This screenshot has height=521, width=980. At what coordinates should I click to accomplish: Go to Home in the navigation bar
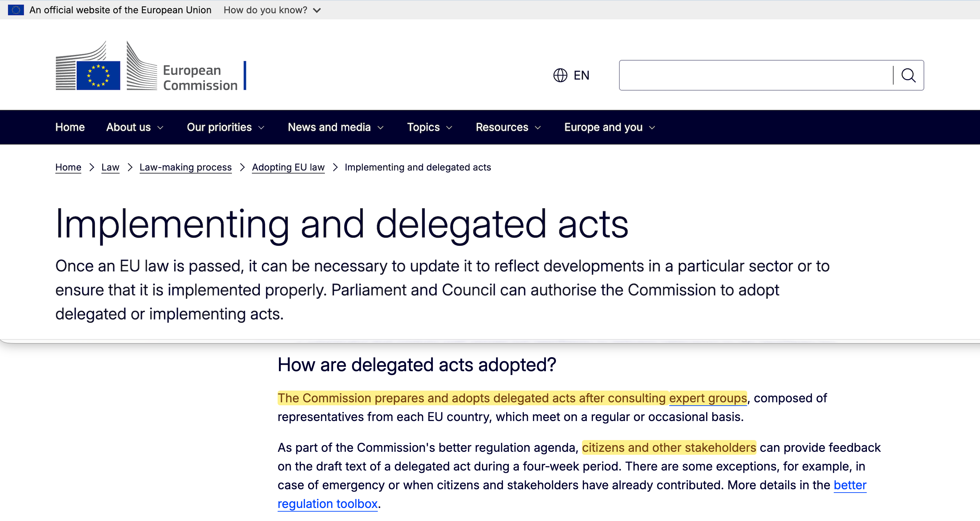tap(70, 127)
